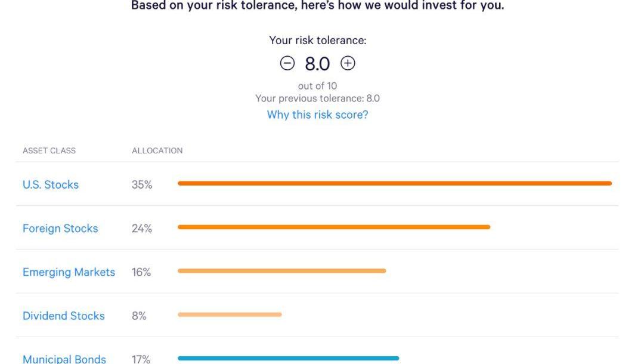Click the ASSET CLASS column header
The image size is (644, 364).
[x=49, y=150]
